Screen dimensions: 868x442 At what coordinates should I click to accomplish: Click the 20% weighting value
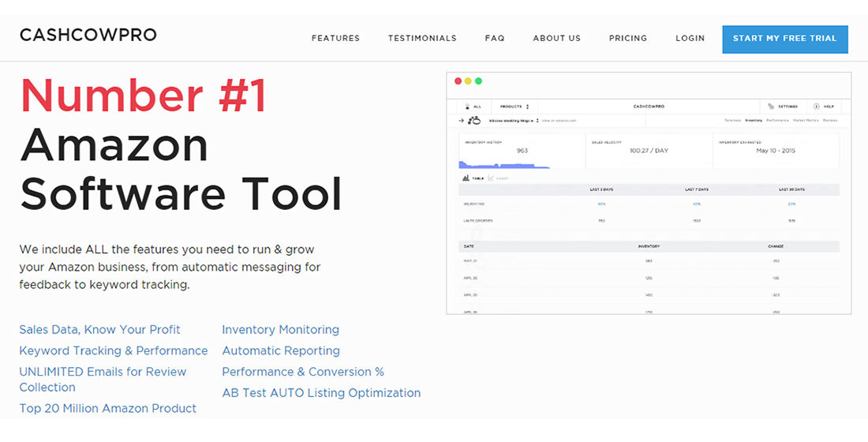click(791, 204)
